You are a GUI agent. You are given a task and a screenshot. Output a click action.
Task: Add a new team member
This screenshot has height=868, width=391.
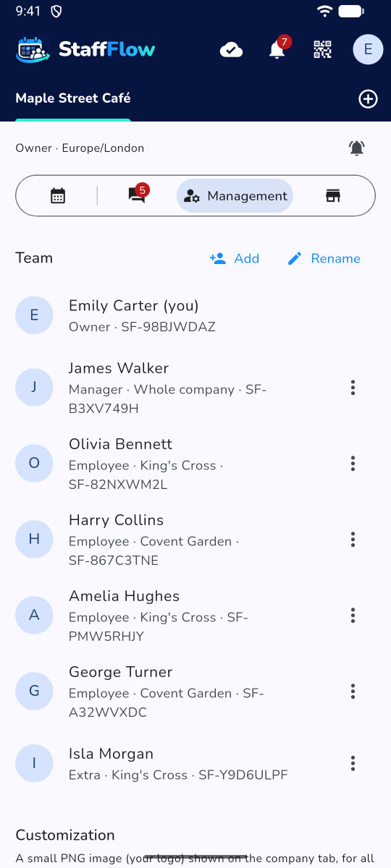234,258
